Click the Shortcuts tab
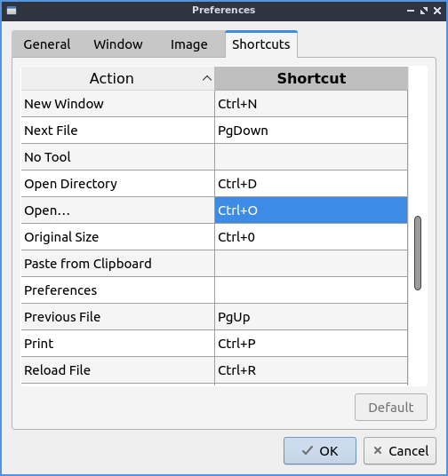Screen dimensions: 448x476 [x=261, y=44]
